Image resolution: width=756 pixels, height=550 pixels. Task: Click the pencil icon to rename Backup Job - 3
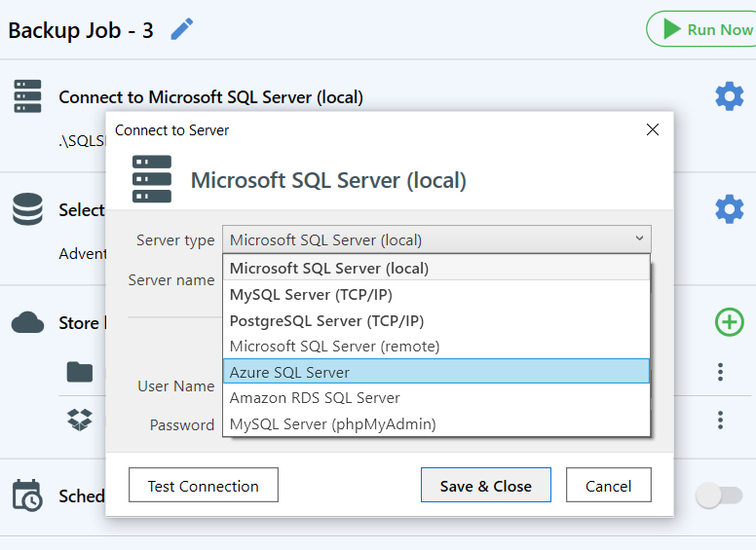pos(182,29)
